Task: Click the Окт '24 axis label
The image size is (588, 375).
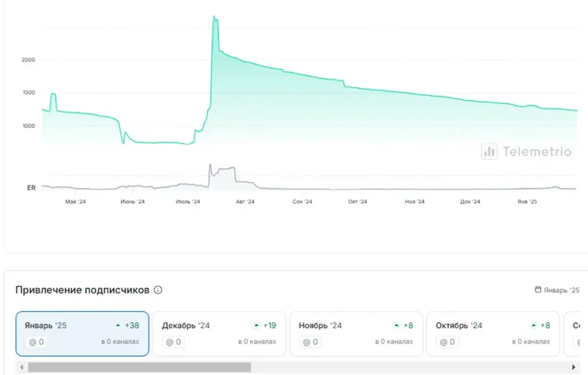Action: [357, 202]
